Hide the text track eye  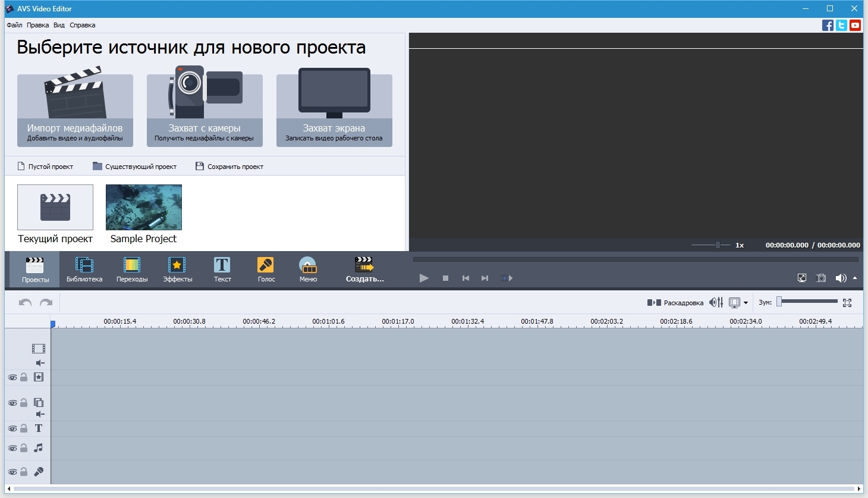[x=12, y=428]
